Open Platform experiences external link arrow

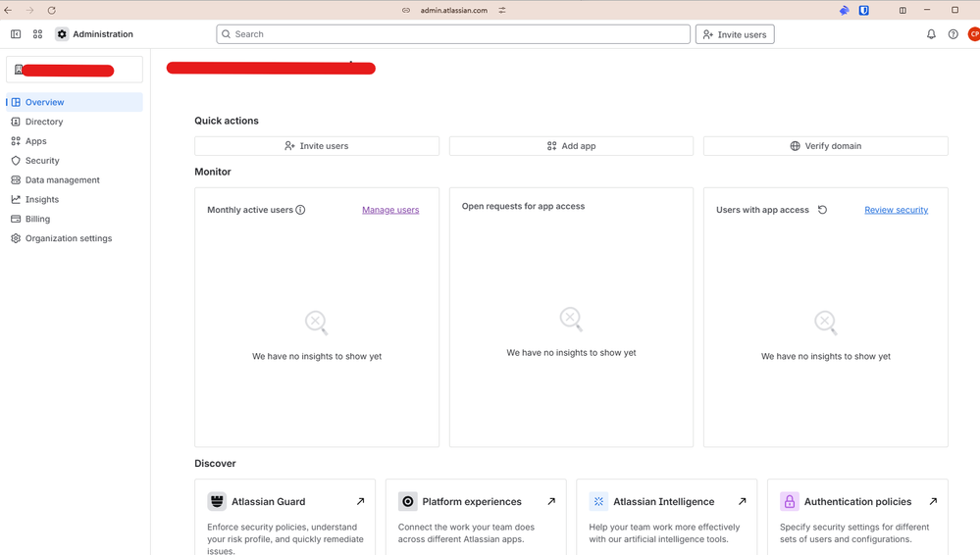tap(551, 501)
